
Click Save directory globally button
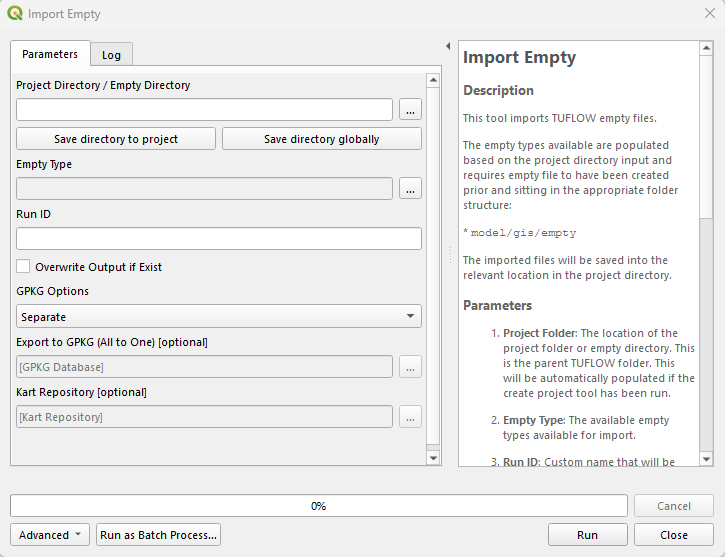coord(321,139)
